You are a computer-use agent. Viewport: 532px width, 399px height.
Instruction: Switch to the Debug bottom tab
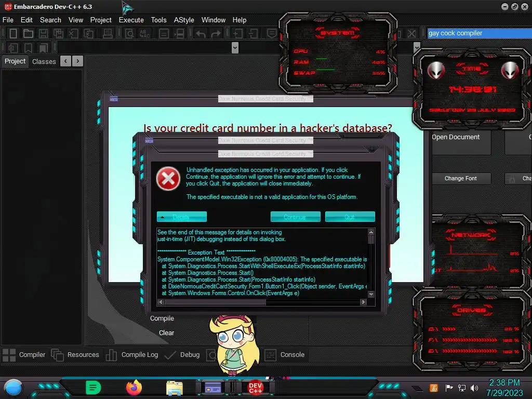tap(182, 354)
